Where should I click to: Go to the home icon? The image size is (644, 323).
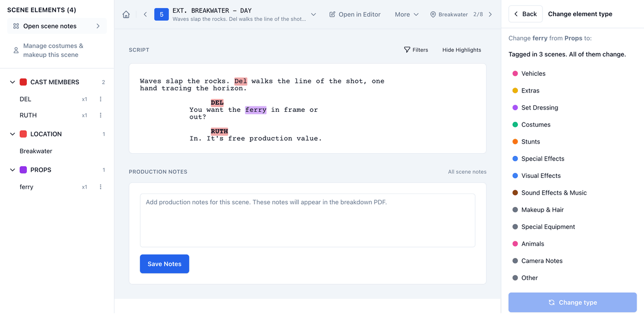(x=126, y=15)
